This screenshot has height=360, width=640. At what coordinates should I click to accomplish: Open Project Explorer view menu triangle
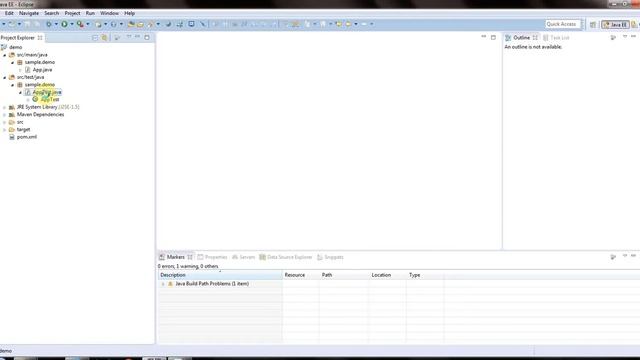pyautogui.click(x=129, y=37)
